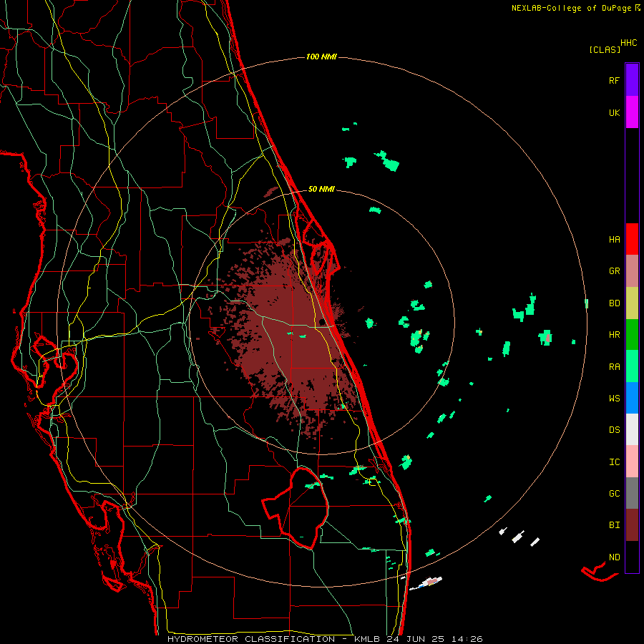Click the IC pink legend swatch

click(632, 462)
